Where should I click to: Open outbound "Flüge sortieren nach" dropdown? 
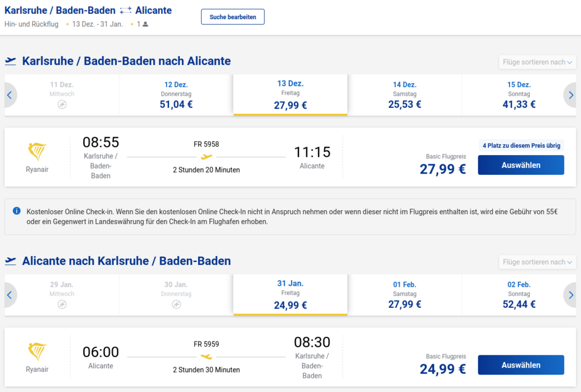pyautogui.click(x=537, y=62)
